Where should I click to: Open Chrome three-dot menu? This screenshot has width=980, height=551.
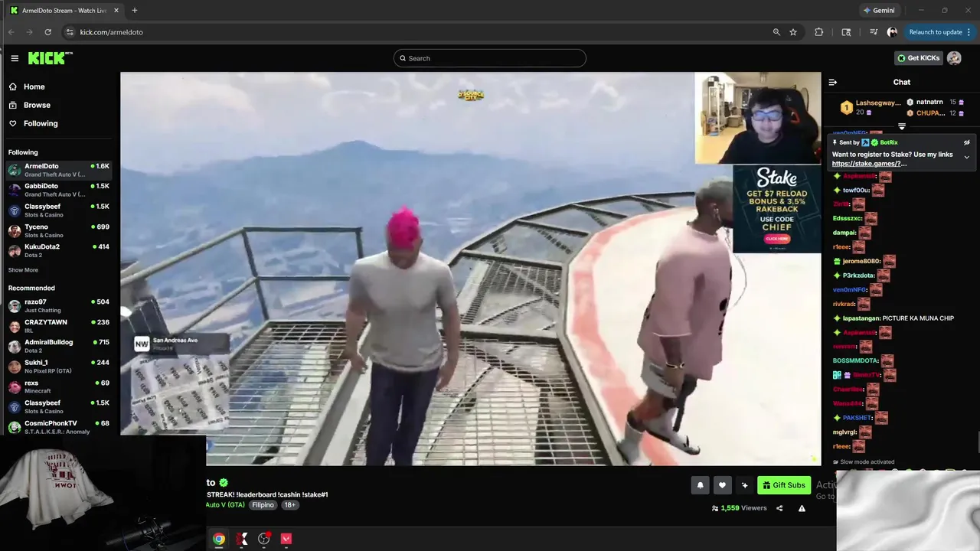coord(969,32)
